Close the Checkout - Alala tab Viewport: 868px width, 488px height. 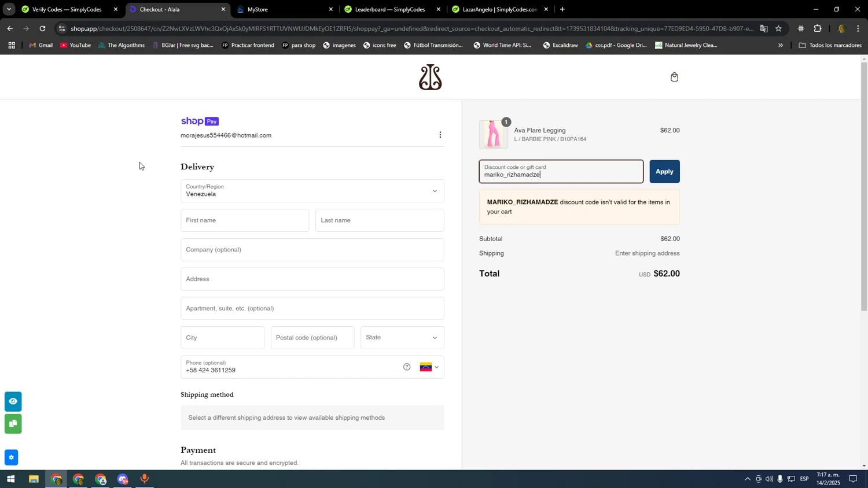223,9
